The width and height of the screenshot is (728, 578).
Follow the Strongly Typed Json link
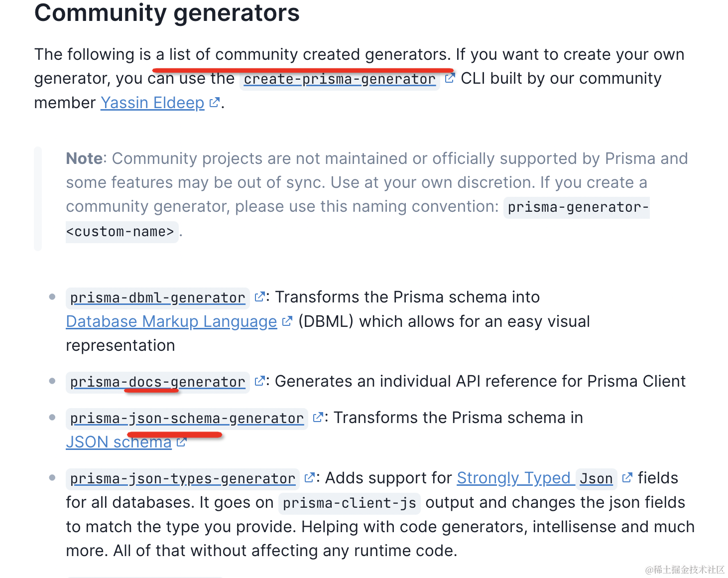535,478
